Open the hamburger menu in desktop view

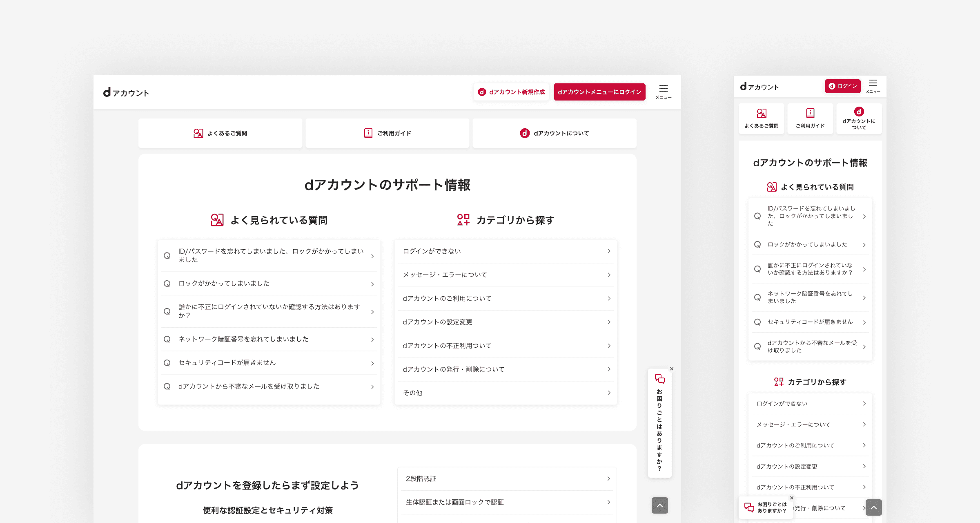[x=663, y=92]
